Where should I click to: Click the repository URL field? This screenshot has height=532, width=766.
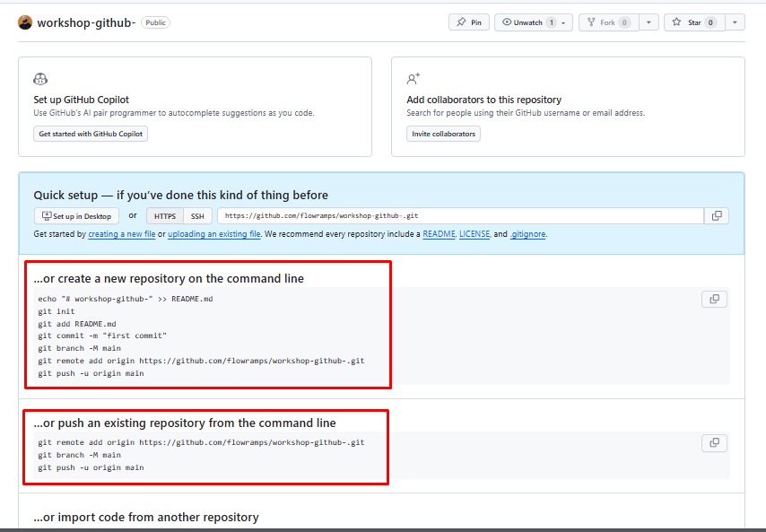click(x=460, y=216)
